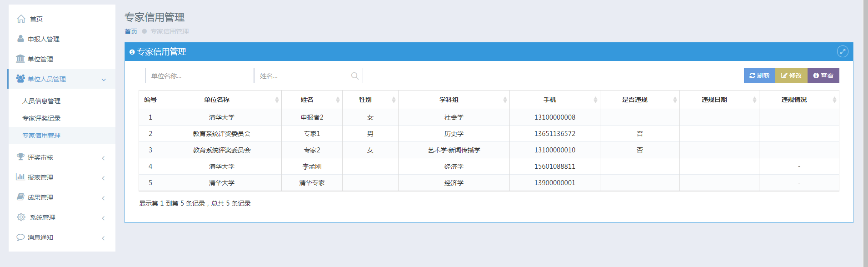Click the trophy icon beside 评奖审核
868x267 pixels.
20,157
